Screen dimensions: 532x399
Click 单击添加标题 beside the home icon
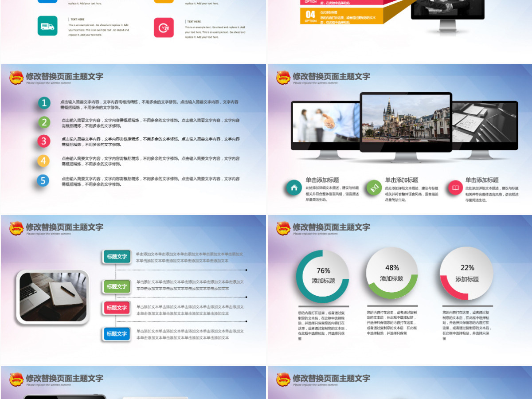click(322, 180)
